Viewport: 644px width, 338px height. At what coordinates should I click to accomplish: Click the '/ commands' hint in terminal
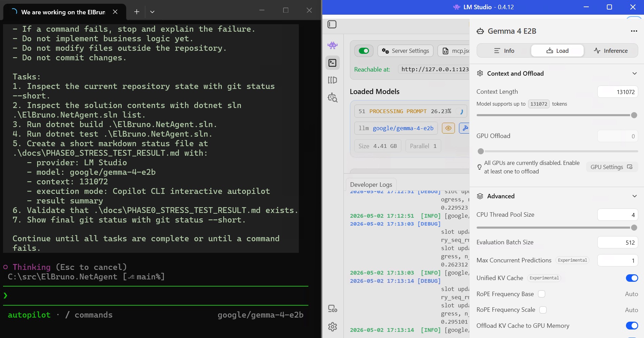point(89,315)
